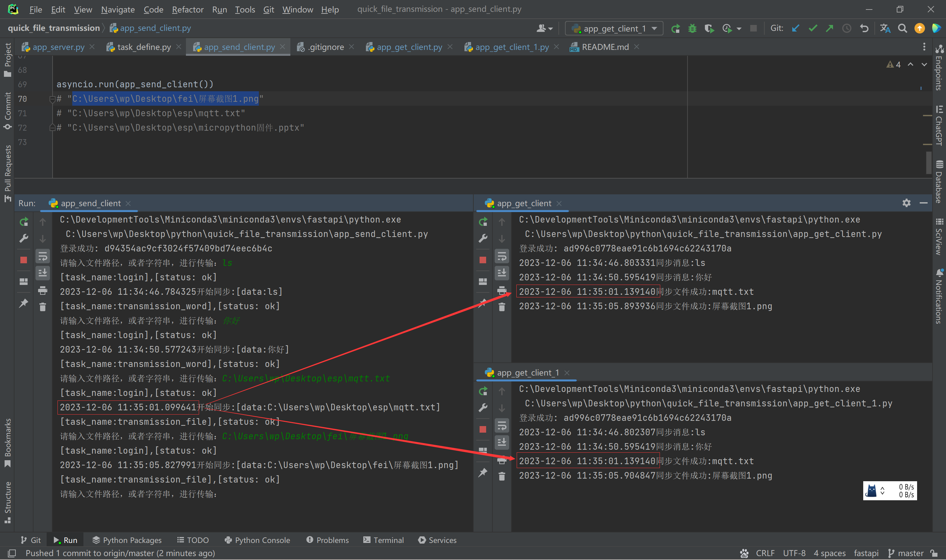Toggle scroll to end in app_get_client console

pyautogui.click(x=502, y=272)
